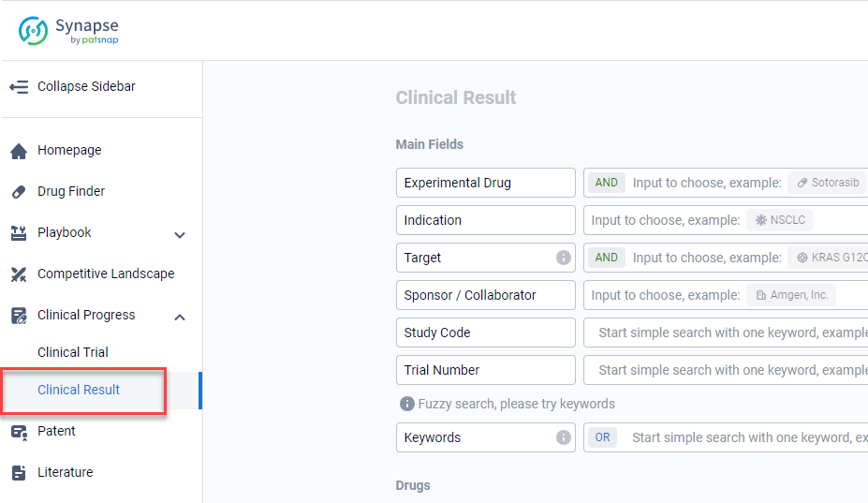868x503 pixels.
Task: Toggle the AND operator for Experimental Drug
Action: click(x=606, y=183)
